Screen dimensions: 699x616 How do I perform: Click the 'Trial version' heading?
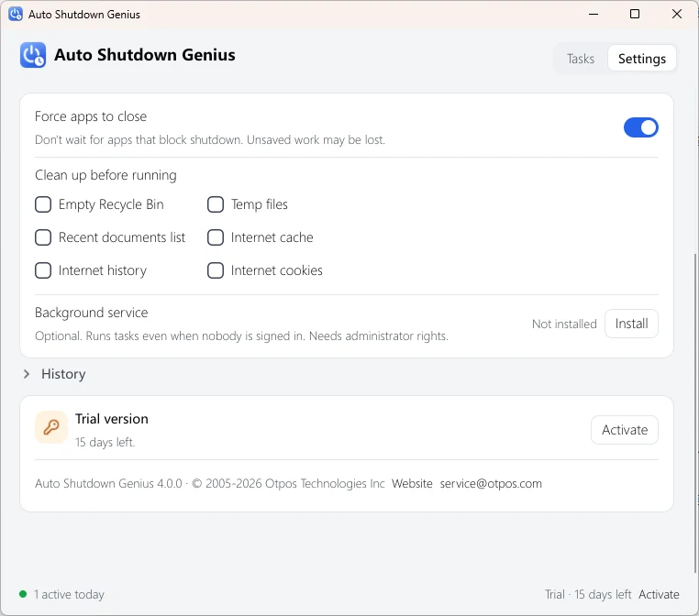(111, 419)
